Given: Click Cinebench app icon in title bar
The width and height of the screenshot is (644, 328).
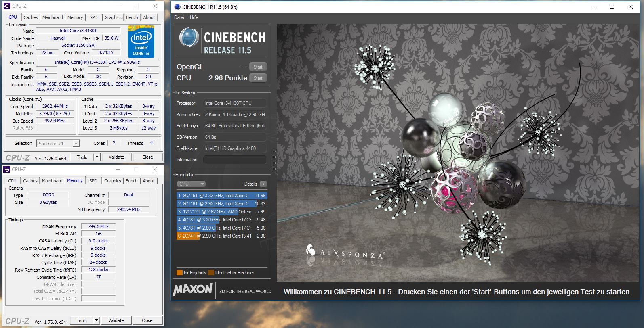Looking at the screenshot, I should pyautogui.click(x=177, y=7).
